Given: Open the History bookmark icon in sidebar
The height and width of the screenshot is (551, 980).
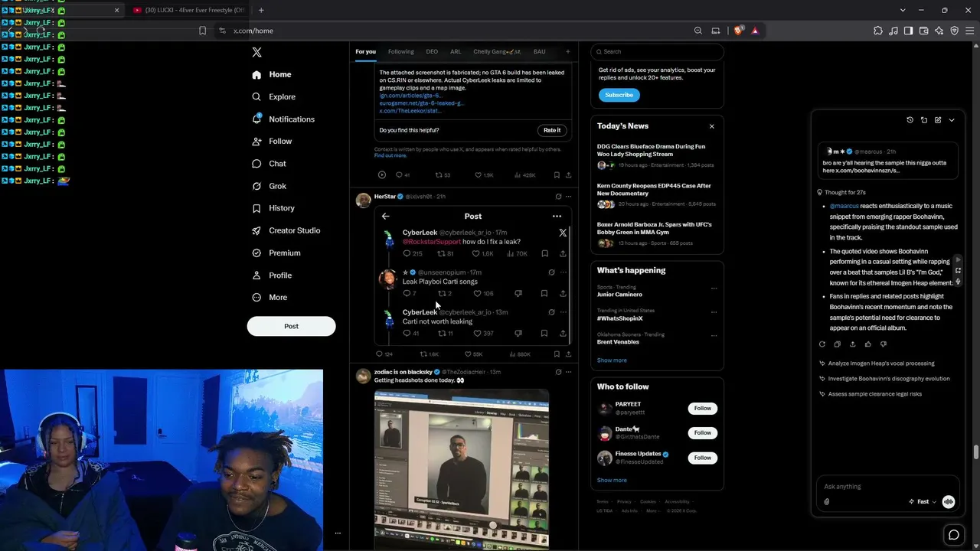Looking at the screenshot, I should click(256, 208).
